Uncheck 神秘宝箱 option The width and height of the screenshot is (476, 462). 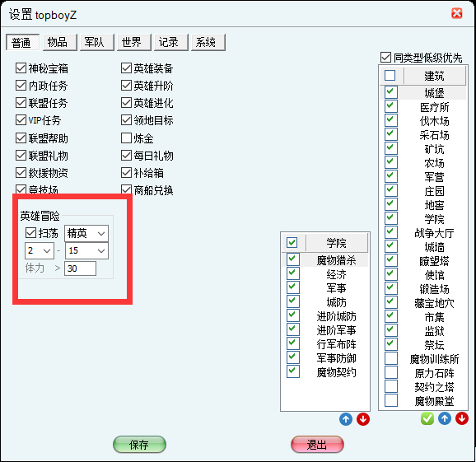[x=21, y=68]
